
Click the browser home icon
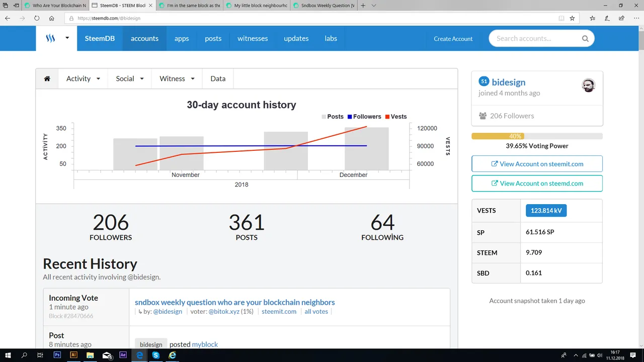[51, 18]
